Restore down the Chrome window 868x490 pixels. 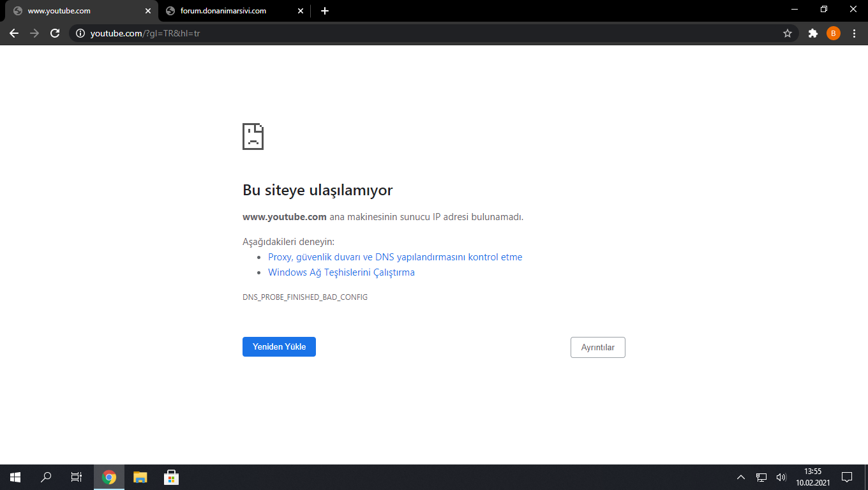(x=824, y=10)
